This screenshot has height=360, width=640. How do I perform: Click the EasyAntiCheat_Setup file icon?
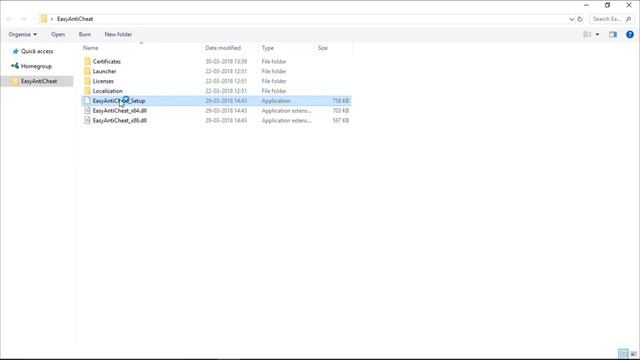(87, 101)
